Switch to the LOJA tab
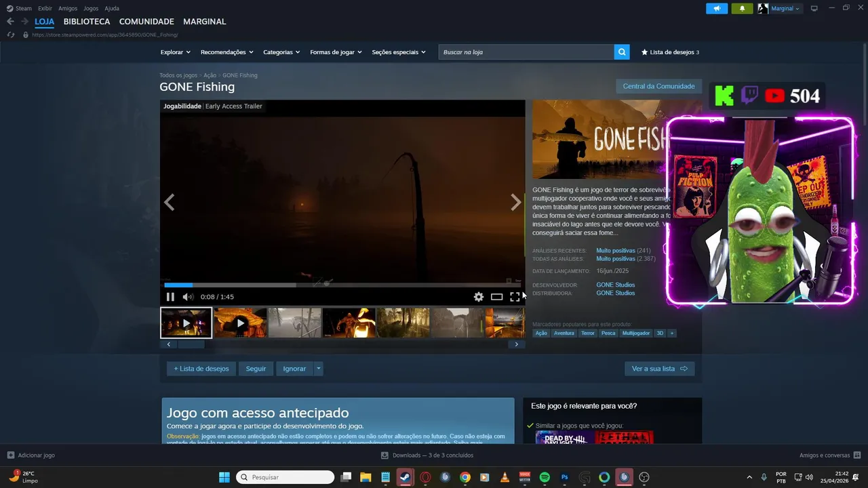 (x=45, y=22)
